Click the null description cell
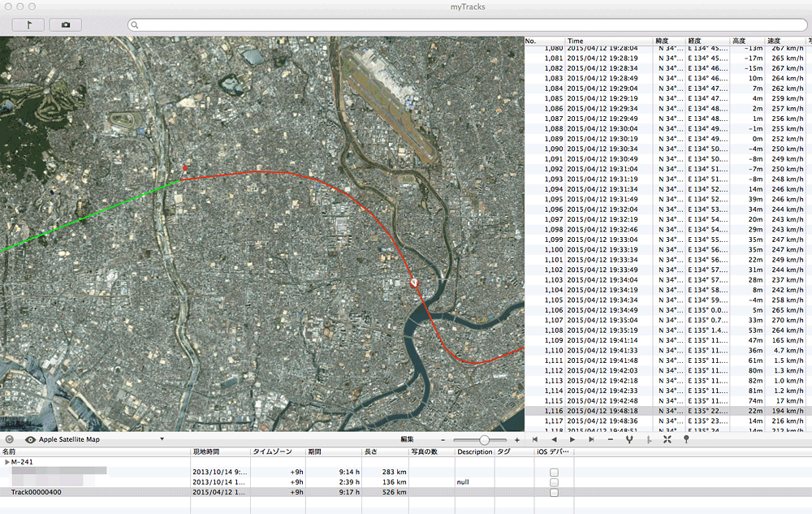 463,482
